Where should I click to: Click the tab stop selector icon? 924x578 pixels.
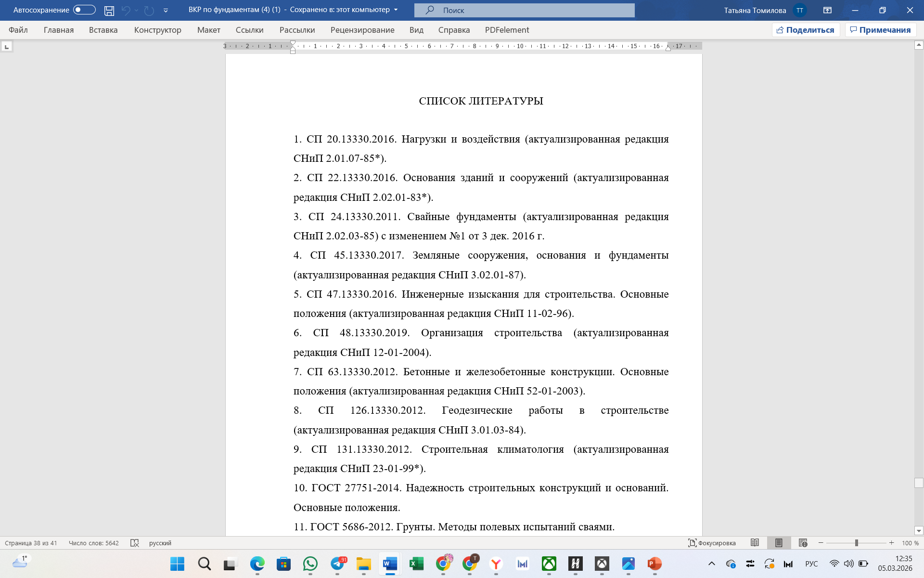pos(7,47)
